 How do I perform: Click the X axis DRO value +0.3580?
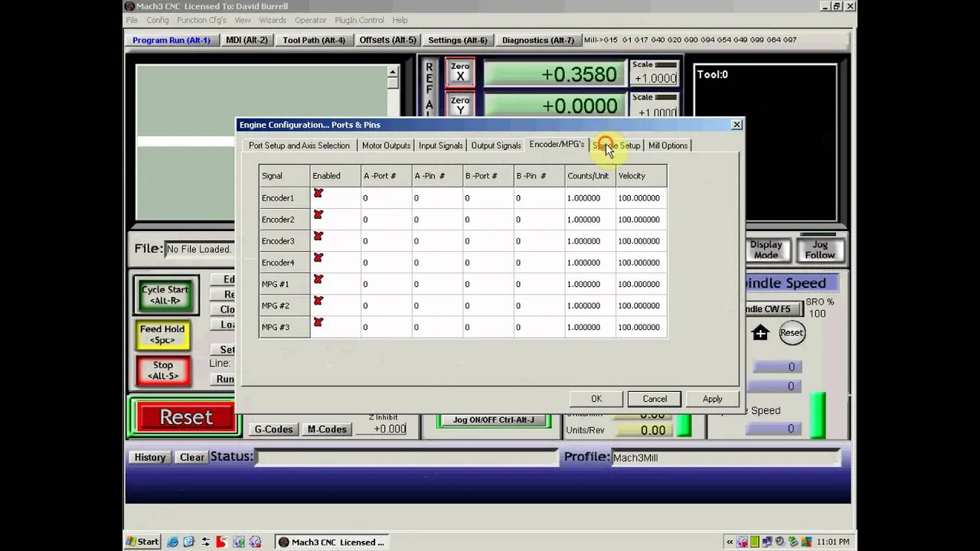pos(554,74)
